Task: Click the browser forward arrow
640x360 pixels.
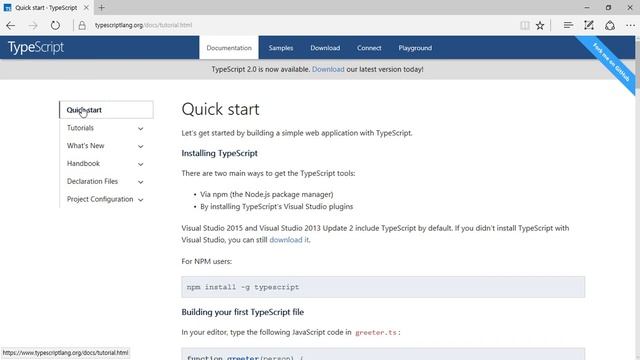Action: click(x=33, y=25)
